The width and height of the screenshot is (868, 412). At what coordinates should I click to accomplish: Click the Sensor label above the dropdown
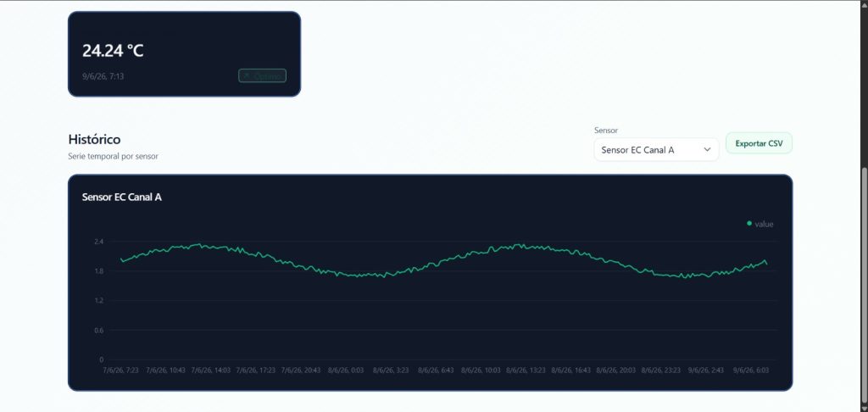(x=606, y=131)
